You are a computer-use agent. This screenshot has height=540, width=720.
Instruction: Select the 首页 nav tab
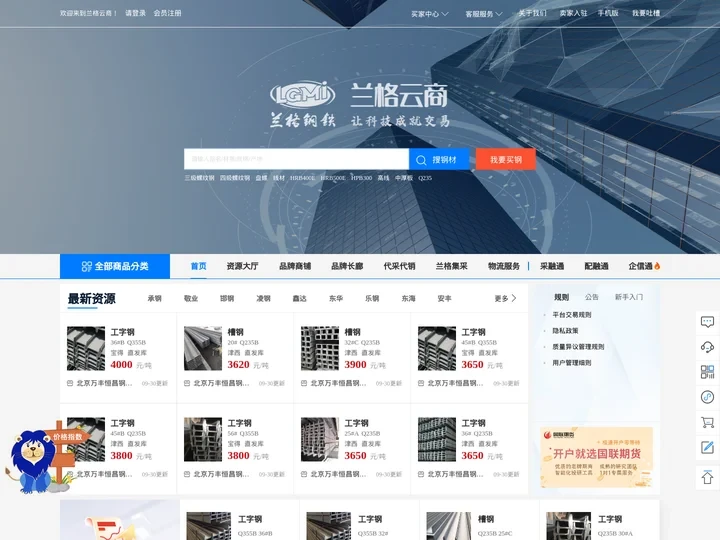tap(198, 266)
